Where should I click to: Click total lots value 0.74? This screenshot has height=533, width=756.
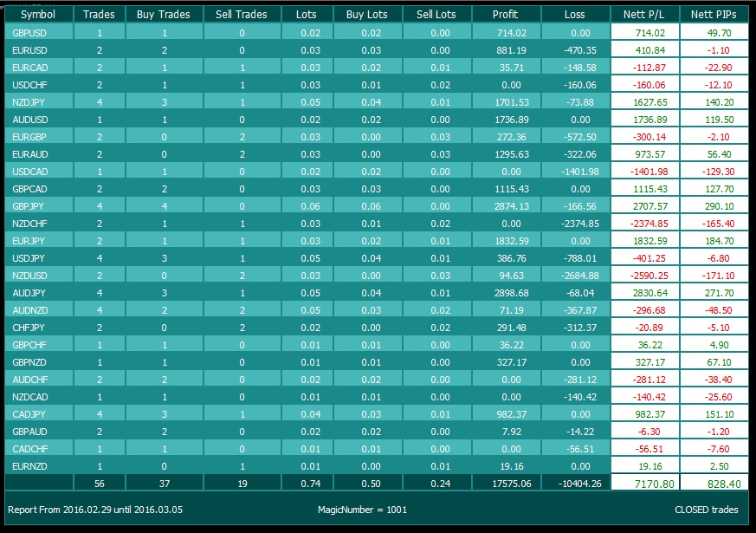pos(311,484)
